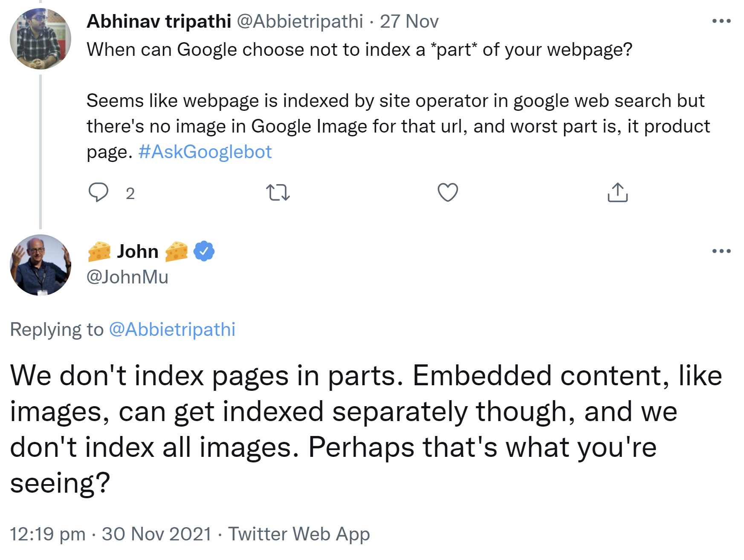Open the 12:19 pm 30 Nov 2021 timestamp
The height and width of the screenshot is (560, 744).
(x=110, y=534)
